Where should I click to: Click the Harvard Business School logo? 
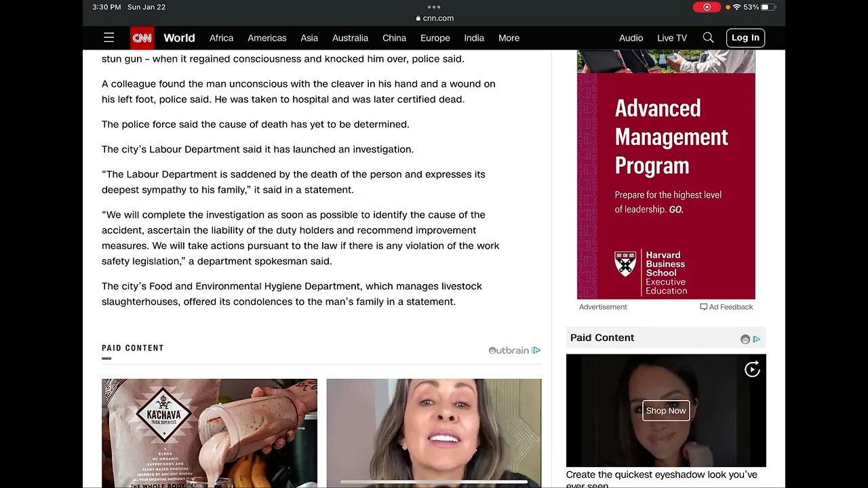coord(650,272)
